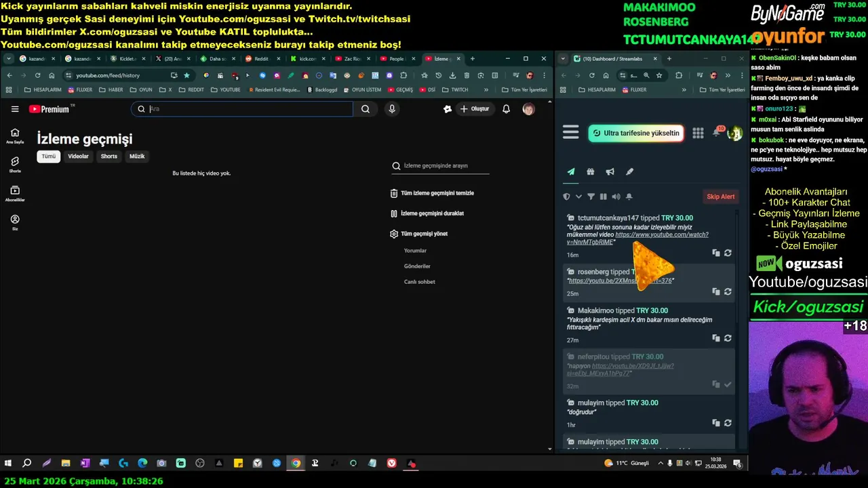Select the megaphone tab in Streamlabs
868x488 pixels.
coord(610,172)
